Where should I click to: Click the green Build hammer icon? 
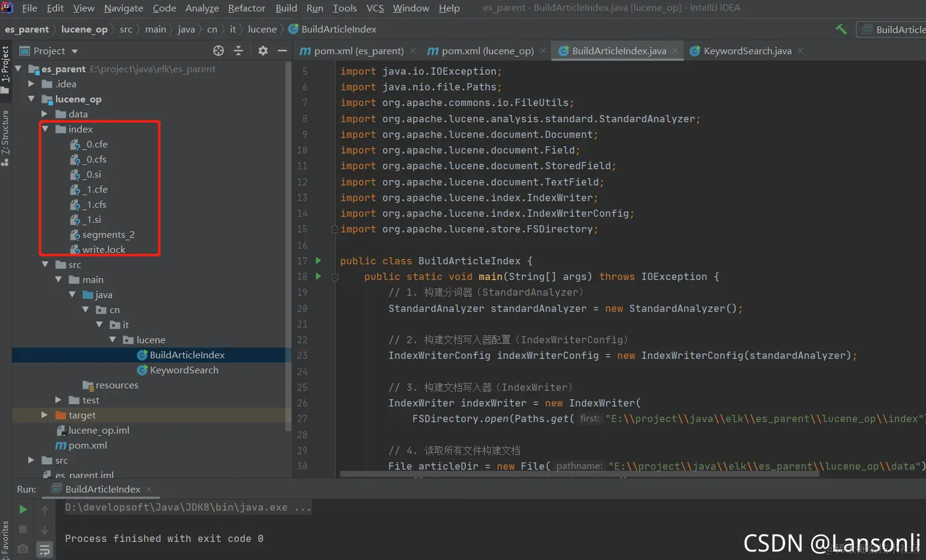coord(841,30)
